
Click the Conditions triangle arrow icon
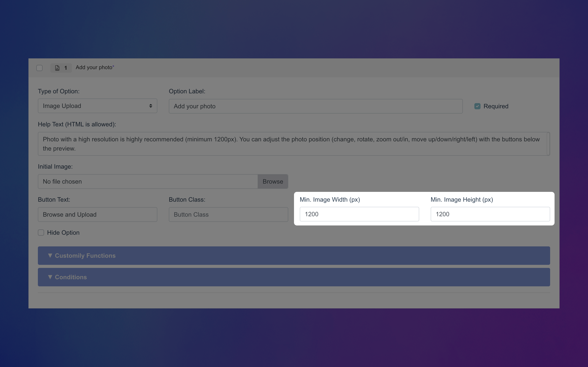click(50, 277)
